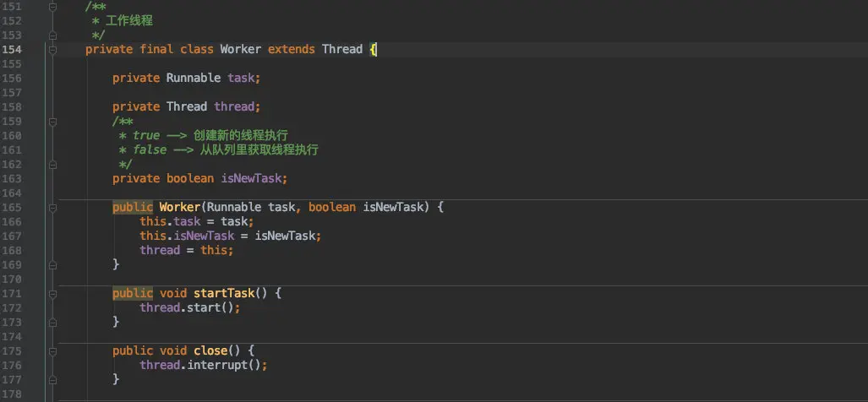Click 'thread' assignment on line 168
Image resolution: width=868 pixels, height=402 pixels.
(160, 251)
